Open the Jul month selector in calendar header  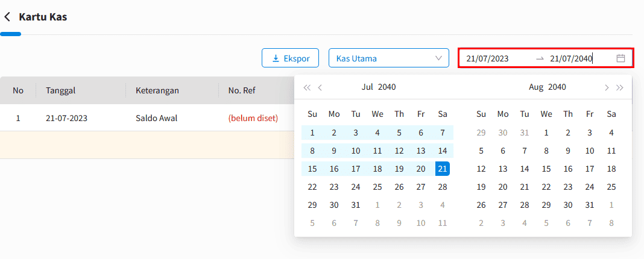coord(368,87)
